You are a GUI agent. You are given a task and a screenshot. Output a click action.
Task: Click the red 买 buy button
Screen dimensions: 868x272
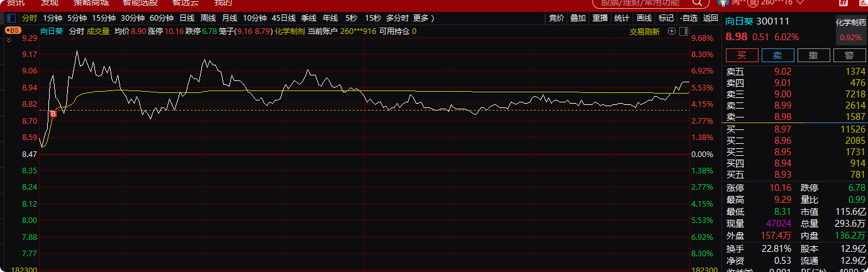741,55
